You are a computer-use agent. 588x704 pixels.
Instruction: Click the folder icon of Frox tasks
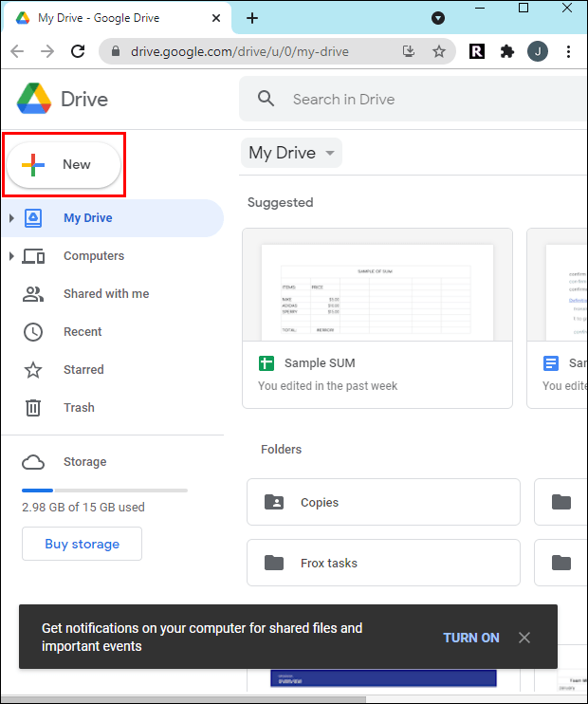click(274, 563)
